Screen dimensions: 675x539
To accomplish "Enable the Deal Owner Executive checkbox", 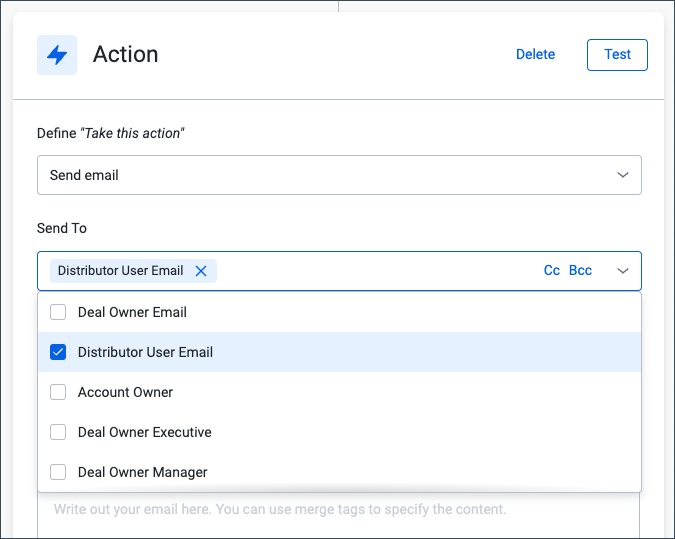I will point(58,432).
